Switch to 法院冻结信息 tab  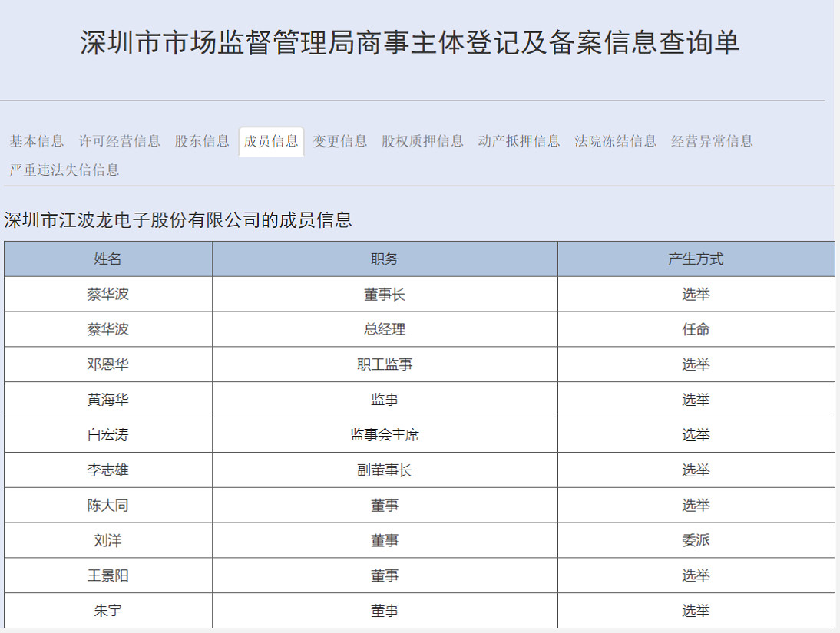click(616, 141)
